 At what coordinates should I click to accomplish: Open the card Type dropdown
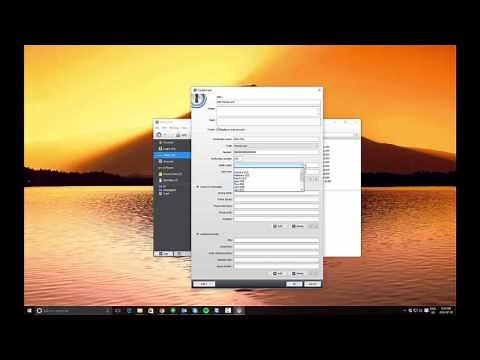pos(276,146)
